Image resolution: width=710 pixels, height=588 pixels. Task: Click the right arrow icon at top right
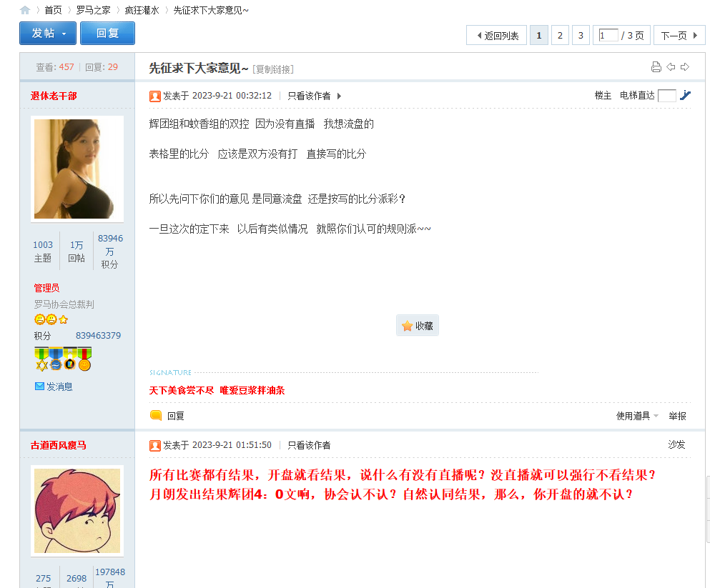point(685,66)
